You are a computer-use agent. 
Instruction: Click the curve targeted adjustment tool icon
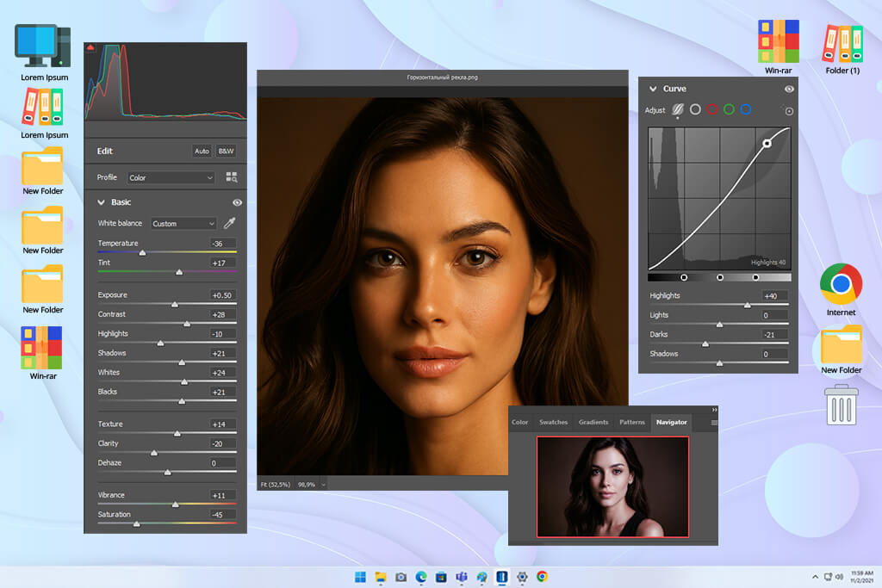point(789,111)
